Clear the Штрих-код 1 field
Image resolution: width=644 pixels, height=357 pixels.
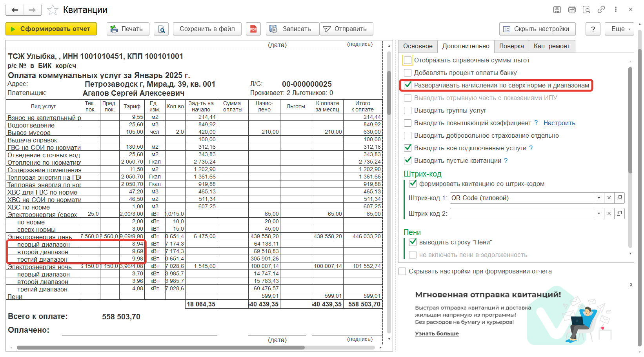tap(609, 198)
